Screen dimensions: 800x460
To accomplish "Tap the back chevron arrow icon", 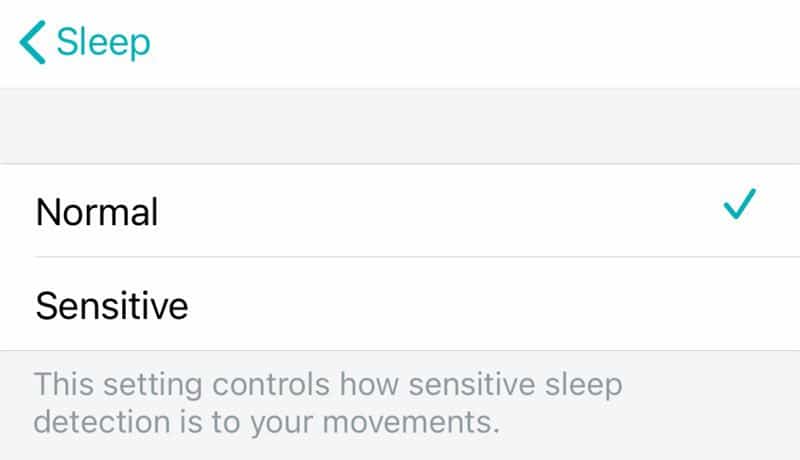I will coord(32,43).
